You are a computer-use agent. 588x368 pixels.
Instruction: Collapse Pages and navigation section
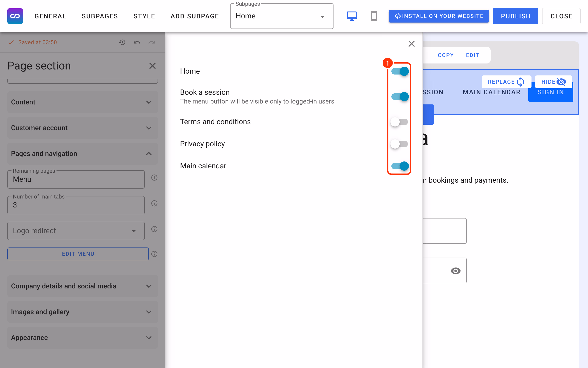coord(83,154)
